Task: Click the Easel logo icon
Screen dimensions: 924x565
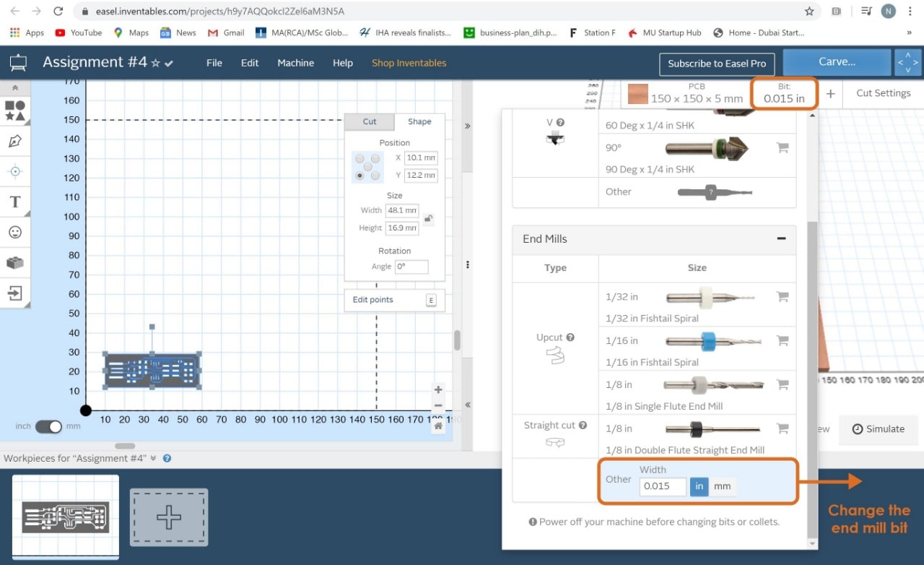Action: point(17,63)
